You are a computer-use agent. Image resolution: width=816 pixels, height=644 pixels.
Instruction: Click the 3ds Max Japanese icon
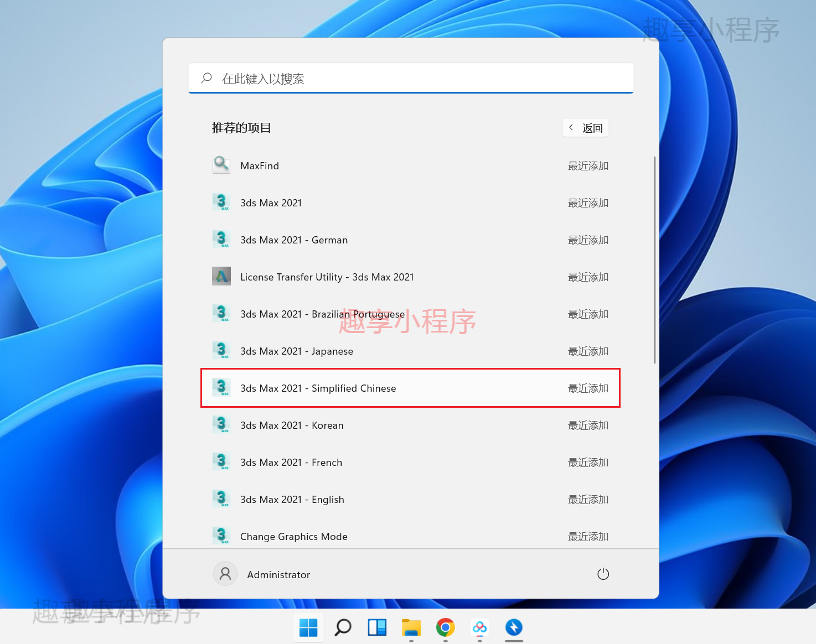click(221, 350)
